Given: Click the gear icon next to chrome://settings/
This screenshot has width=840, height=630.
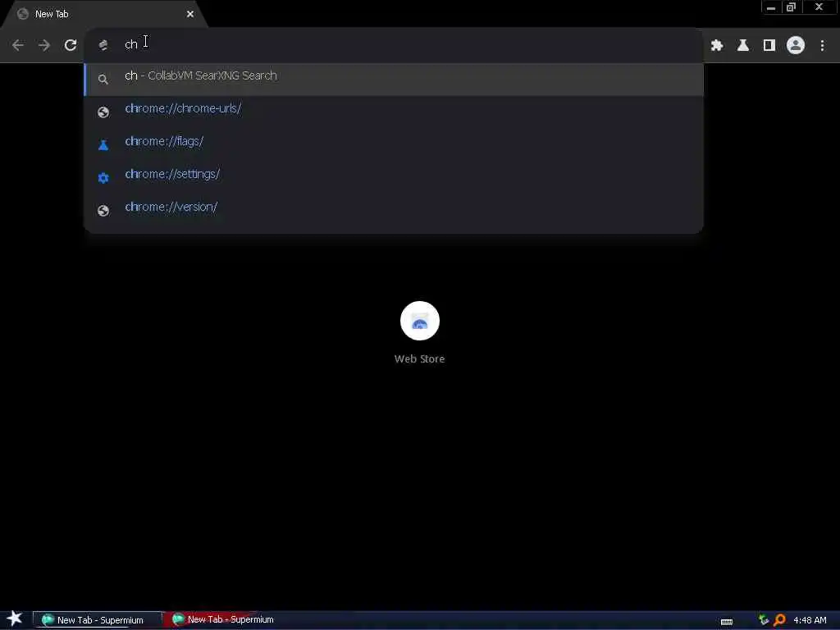Looking at the screenshot, I should pyautogui.click(x=103, y=177).
